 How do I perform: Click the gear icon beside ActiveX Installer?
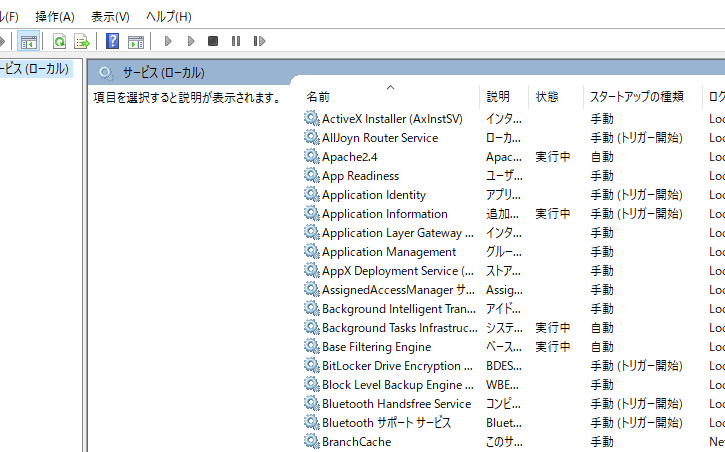coord(312,118)
